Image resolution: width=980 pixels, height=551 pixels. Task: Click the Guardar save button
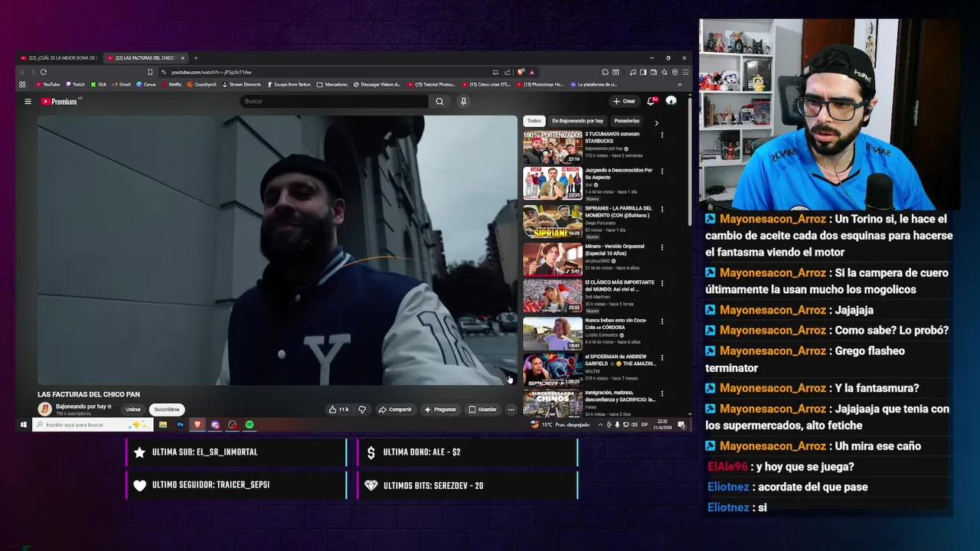point(482,409)
